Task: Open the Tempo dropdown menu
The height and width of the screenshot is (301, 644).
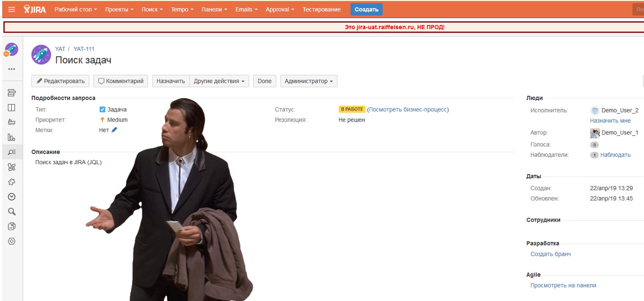Action: pyautogui.click(x=182, y=10)
